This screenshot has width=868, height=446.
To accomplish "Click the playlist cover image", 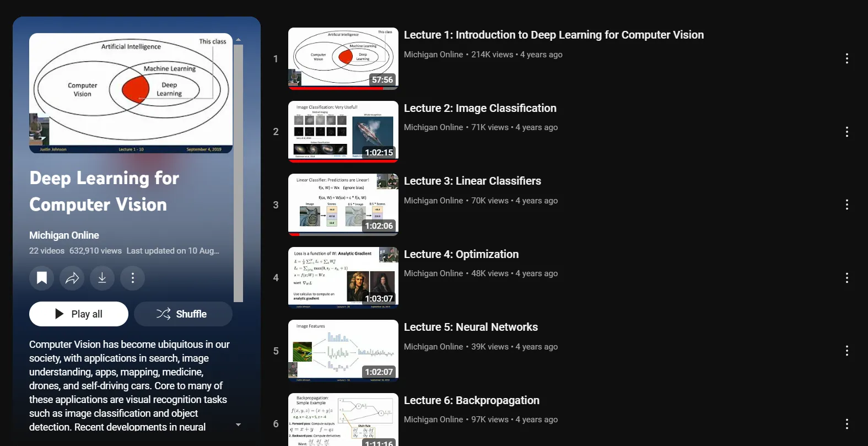I will pyautogui.click(x=131, y=93).
